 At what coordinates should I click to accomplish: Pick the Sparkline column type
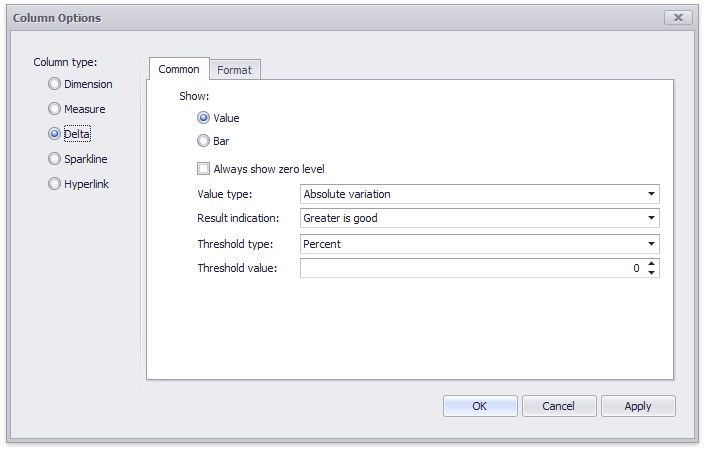point(55,159)
